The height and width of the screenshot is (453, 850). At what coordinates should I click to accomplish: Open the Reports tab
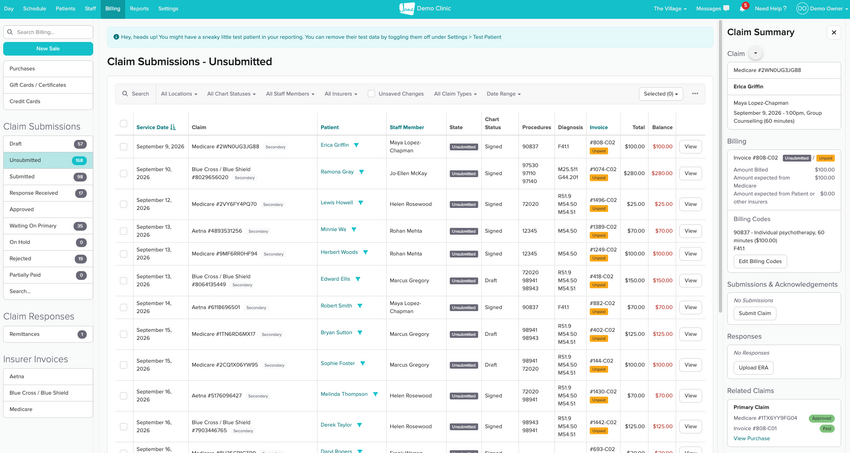tap(139, 9)
